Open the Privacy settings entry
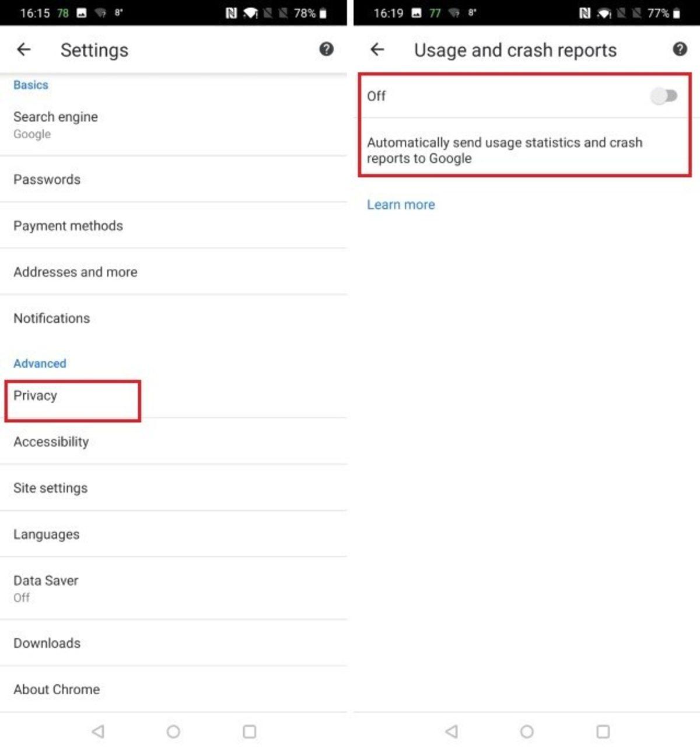 coord(35,396)
